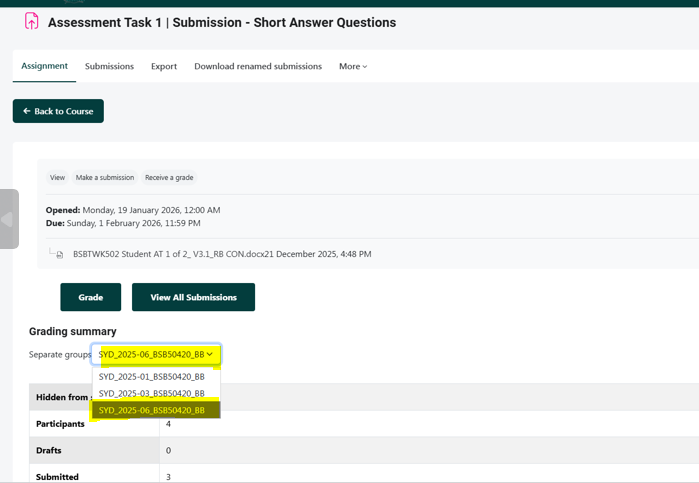
Task: Choose SYD_2025-03_BSB50420_BB group option
Action: 152,393
